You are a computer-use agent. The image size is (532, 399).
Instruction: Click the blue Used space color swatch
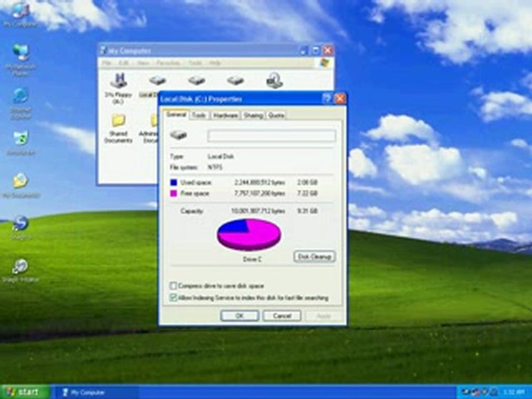pos(173,182)
